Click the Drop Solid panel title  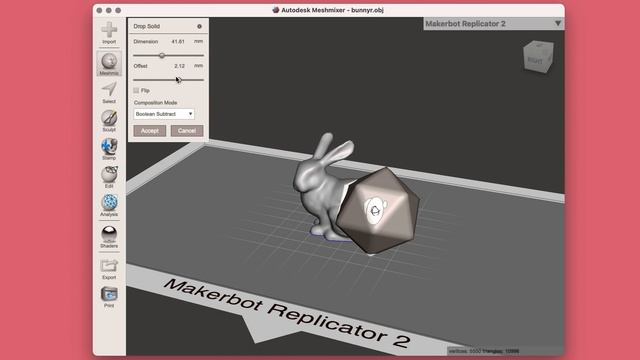click(147, 26)
